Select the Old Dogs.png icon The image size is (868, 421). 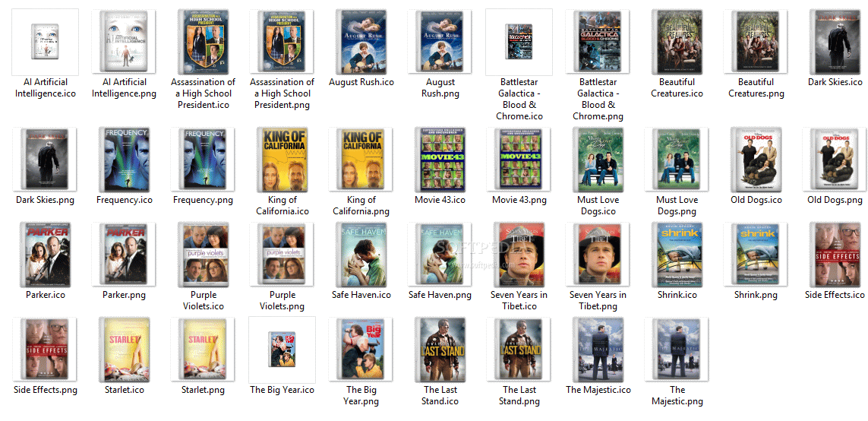pos(835,160)
